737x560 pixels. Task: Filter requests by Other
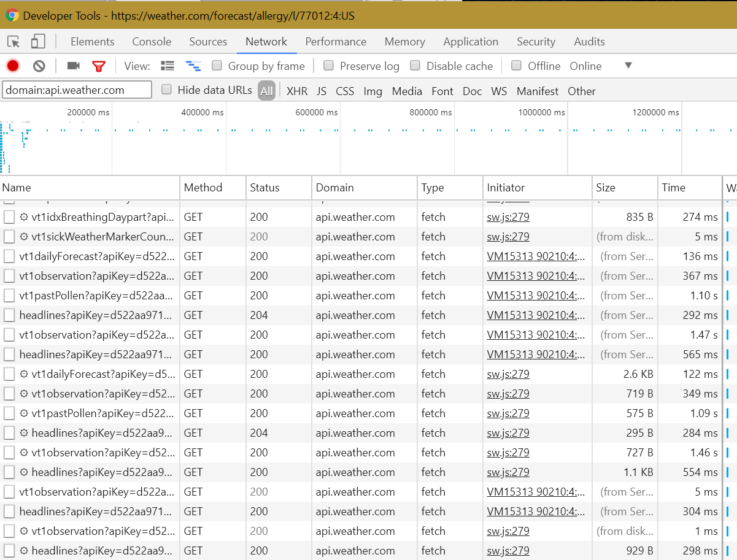[582, 91]
